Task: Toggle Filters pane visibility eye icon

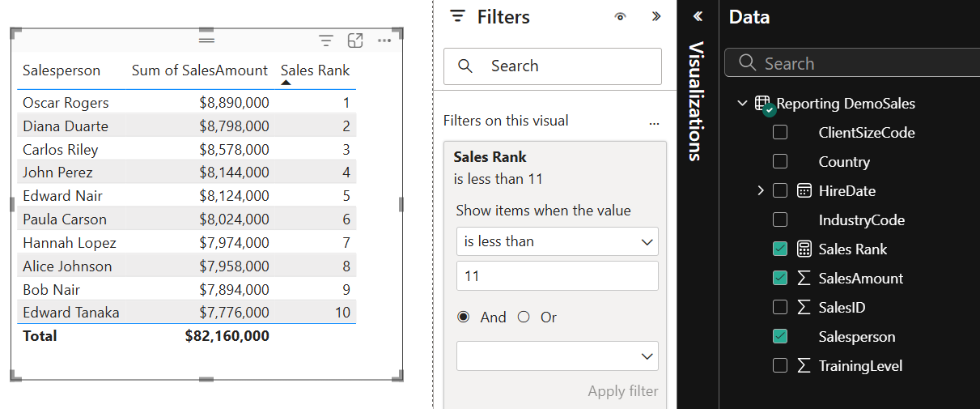Action: click(x=621, y=16)
